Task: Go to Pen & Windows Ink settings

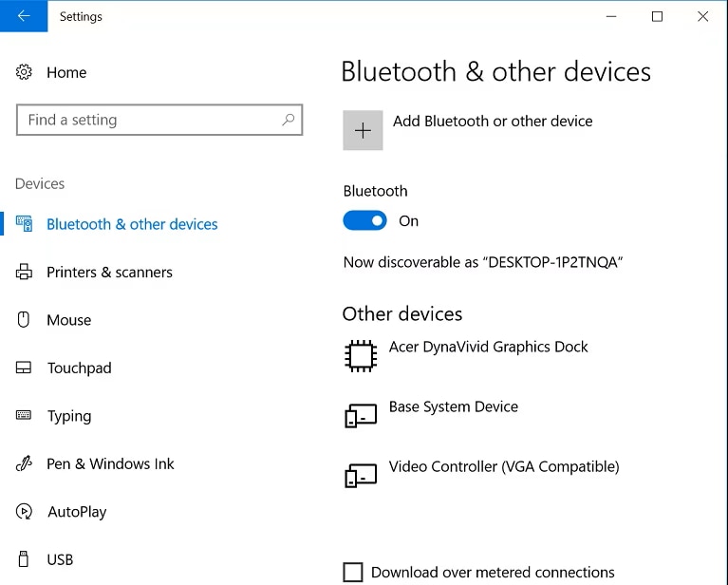Action: point(110,463)
